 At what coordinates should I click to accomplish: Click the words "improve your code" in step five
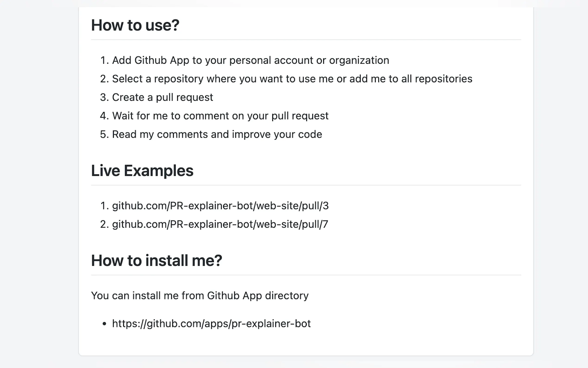277,134
